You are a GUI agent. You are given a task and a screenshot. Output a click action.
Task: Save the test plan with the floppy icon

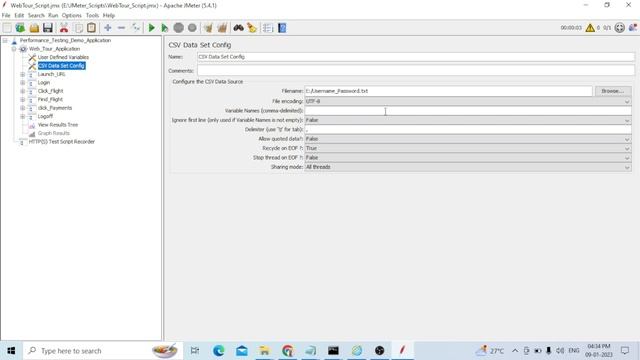(x=48, y=28)
